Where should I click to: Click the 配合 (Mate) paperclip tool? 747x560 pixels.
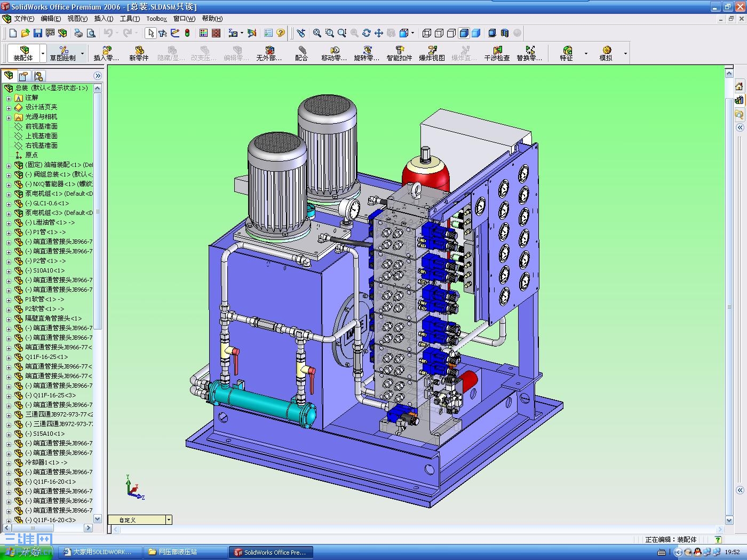[x=301, y=53]
